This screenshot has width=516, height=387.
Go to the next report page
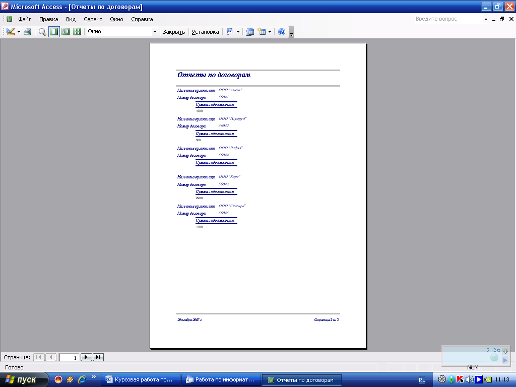click(x=86, y=357)
